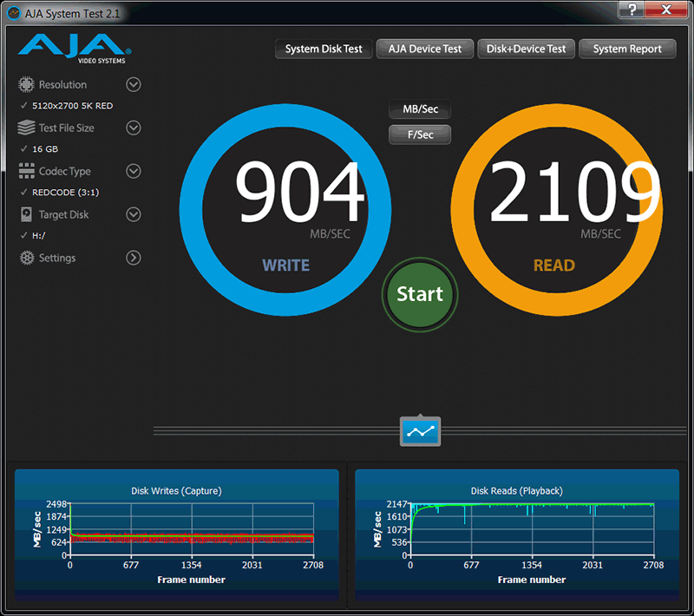Open the System Report
The width and height of the screenshot is (694, 616).
[627, 49]
